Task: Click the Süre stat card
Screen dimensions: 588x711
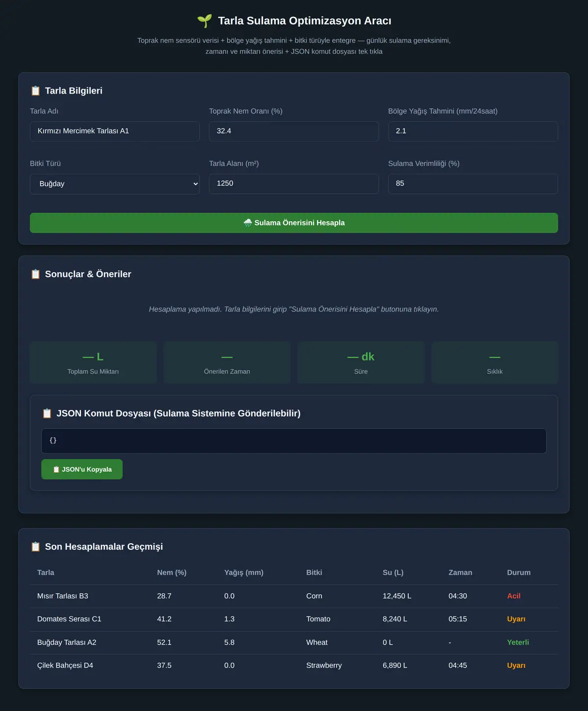Action: (361, 362)
